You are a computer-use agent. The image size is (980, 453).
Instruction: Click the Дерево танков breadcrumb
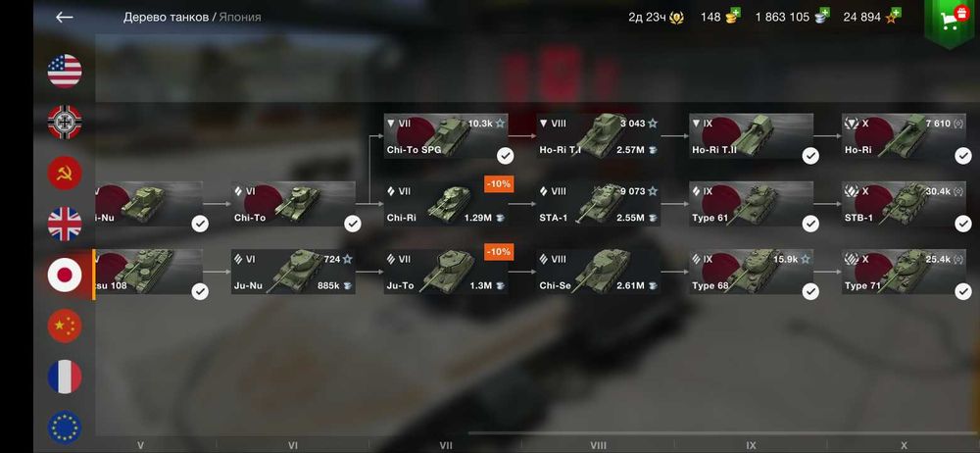(x=166, y=18)
